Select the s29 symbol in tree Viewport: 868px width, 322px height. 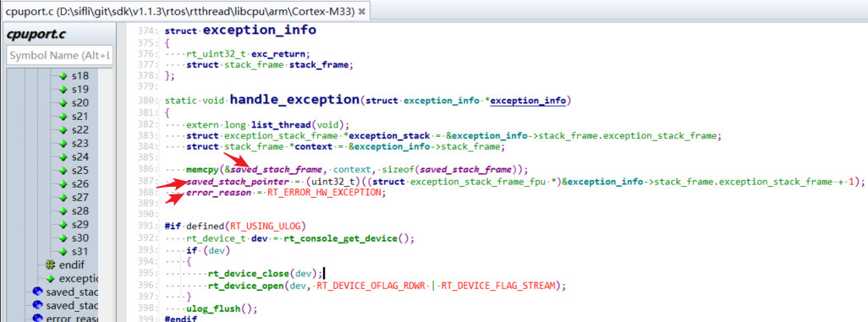coord(80,224)
